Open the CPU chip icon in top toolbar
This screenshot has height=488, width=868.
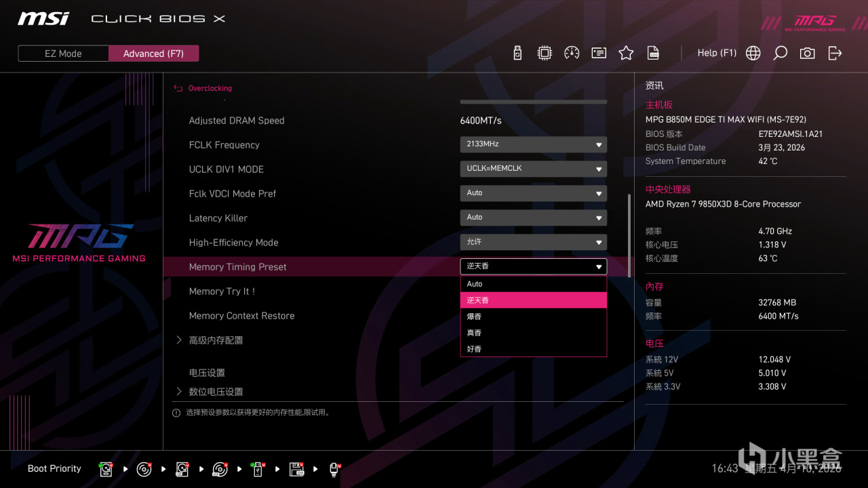pyautogui.click(x=545, y=53)
